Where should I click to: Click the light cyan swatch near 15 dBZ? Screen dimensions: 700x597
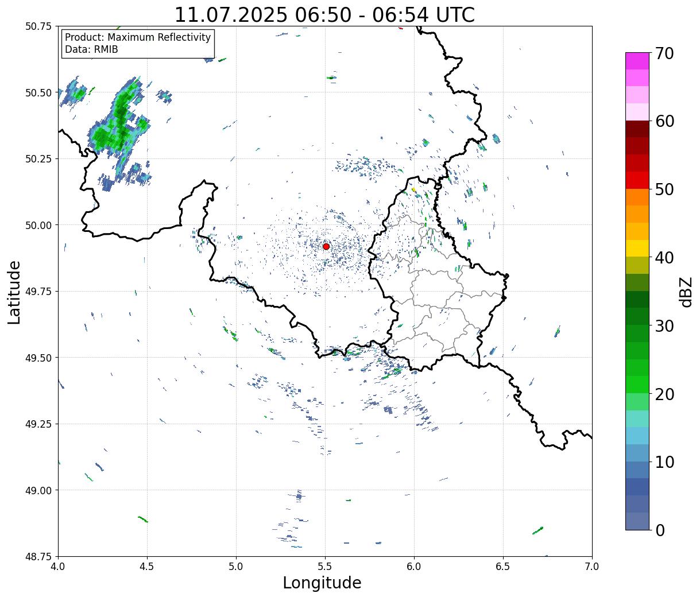coord(637,418)
